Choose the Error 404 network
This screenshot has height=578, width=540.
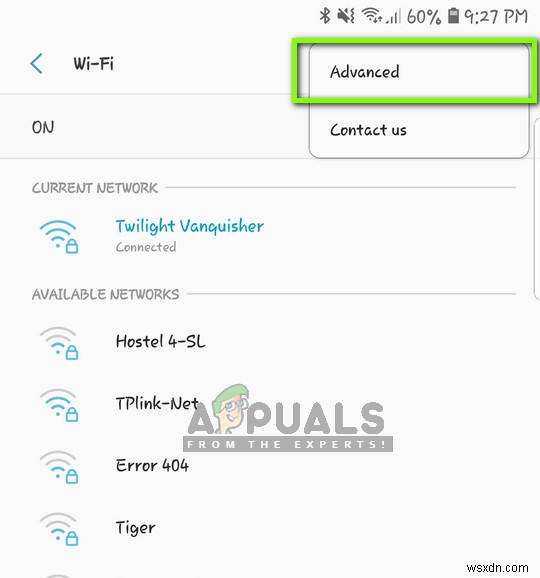pos(270,466)
